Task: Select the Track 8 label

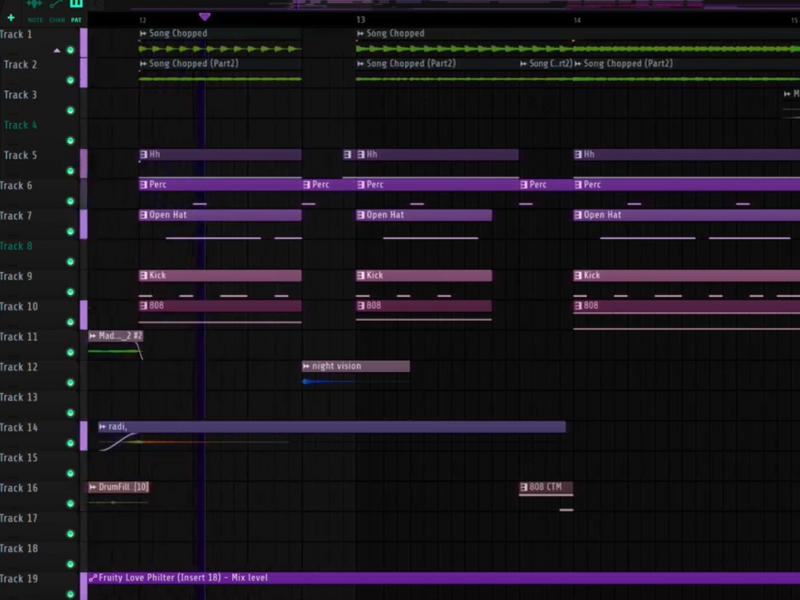Action: (x=18, y=246)
